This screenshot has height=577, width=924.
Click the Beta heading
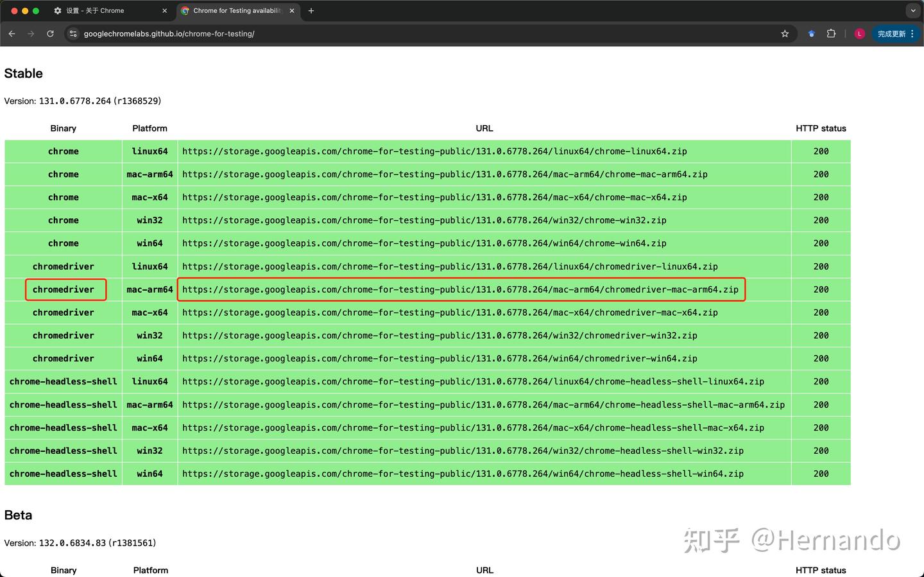pos(18,515)
